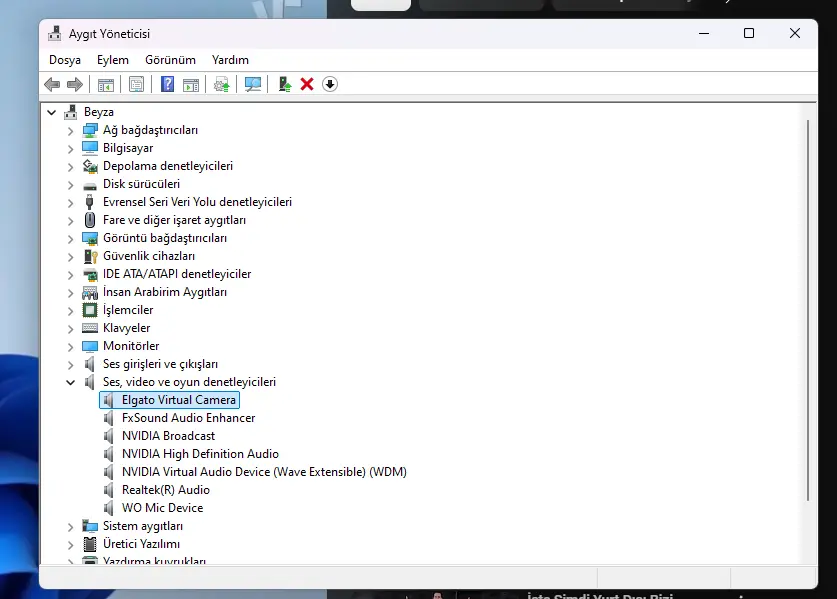Viewport: 837px width, 599px height.
Task: Click the scan for hardware changes icon
Action: click(253, 84)
